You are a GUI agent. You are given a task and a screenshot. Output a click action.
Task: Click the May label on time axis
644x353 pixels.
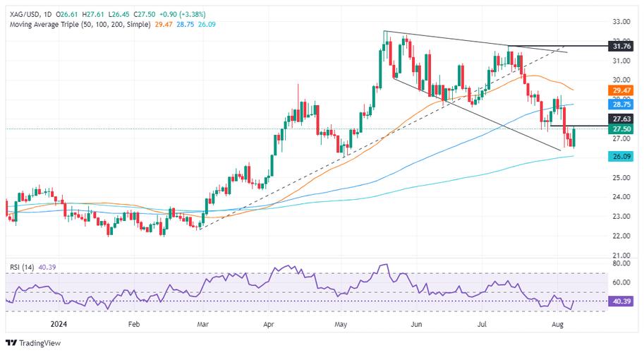click(342, 325)
